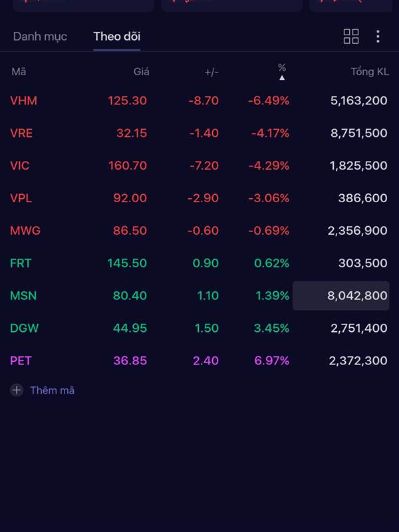The height and width of the screenshot is (532, 399).
Task: Open the grid view layout icon
Action: pos(351,37)
